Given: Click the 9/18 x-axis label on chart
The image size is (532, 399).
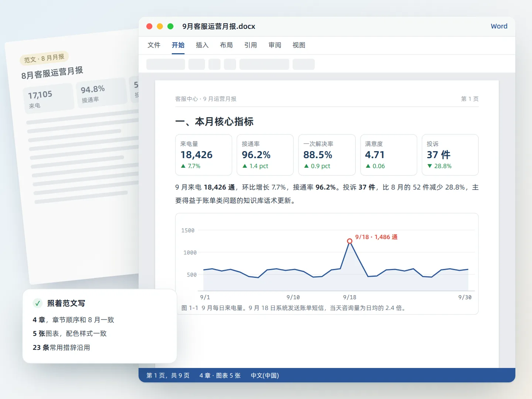Looking at the screenshot, I should 349,297.
